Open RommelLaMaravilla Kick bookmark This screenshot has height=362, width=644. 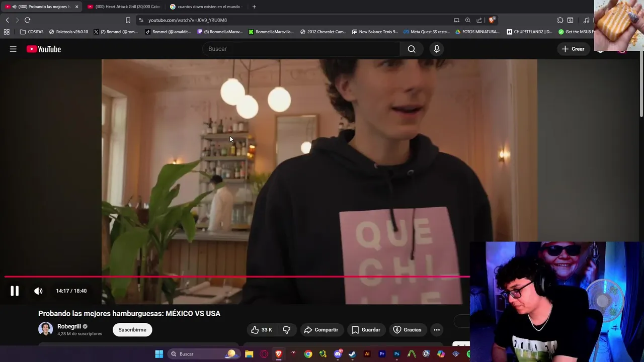[x=271, y=32]
